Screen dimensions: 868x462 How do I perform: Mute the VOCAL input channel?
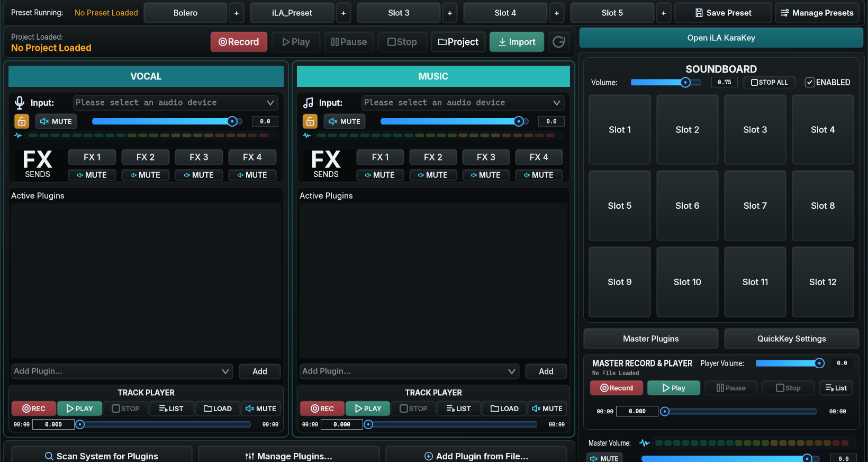coord(56,121)
